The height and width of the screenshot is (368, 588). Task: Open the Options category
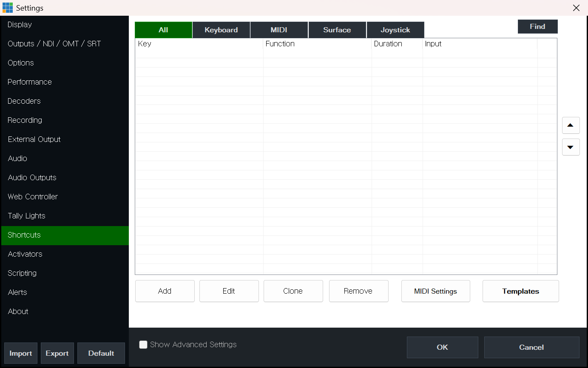65,63
